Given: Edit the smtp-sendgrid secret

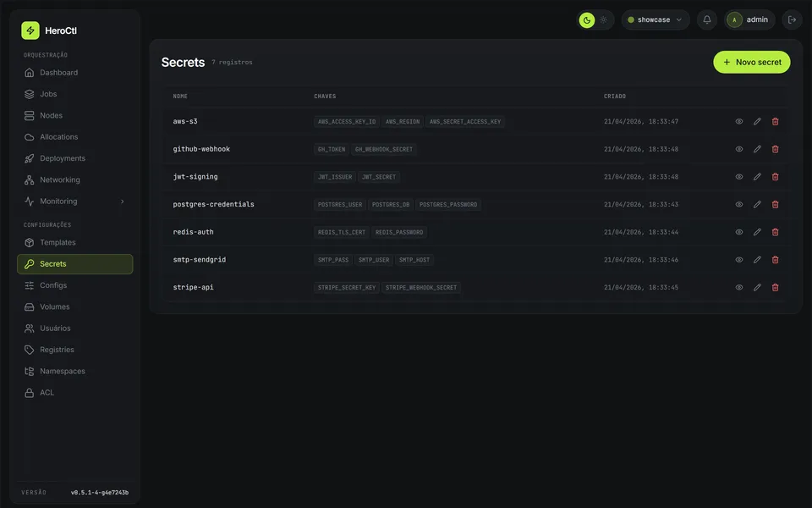Looking at the screenshot, I should (x=757, y=260).
